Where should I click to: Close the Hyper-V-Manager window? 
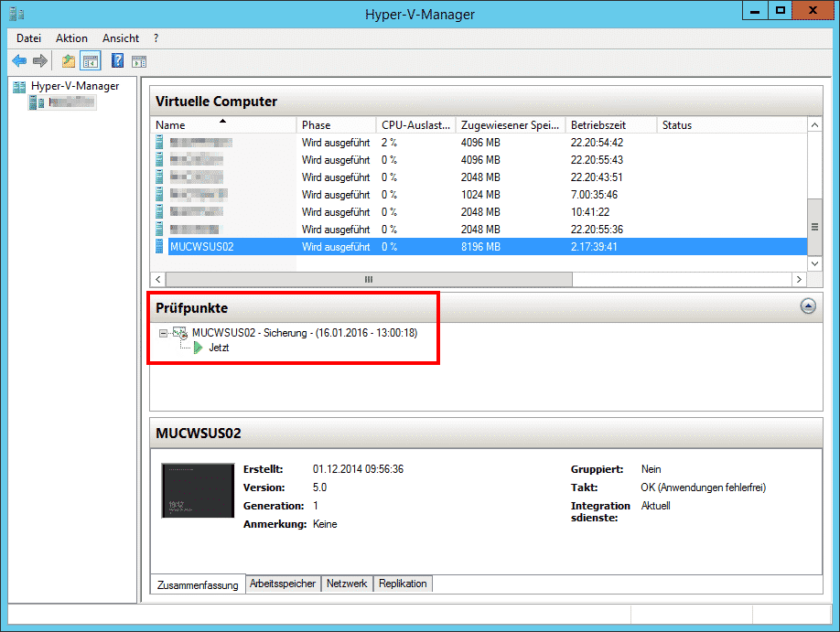[x=813, y=11]
